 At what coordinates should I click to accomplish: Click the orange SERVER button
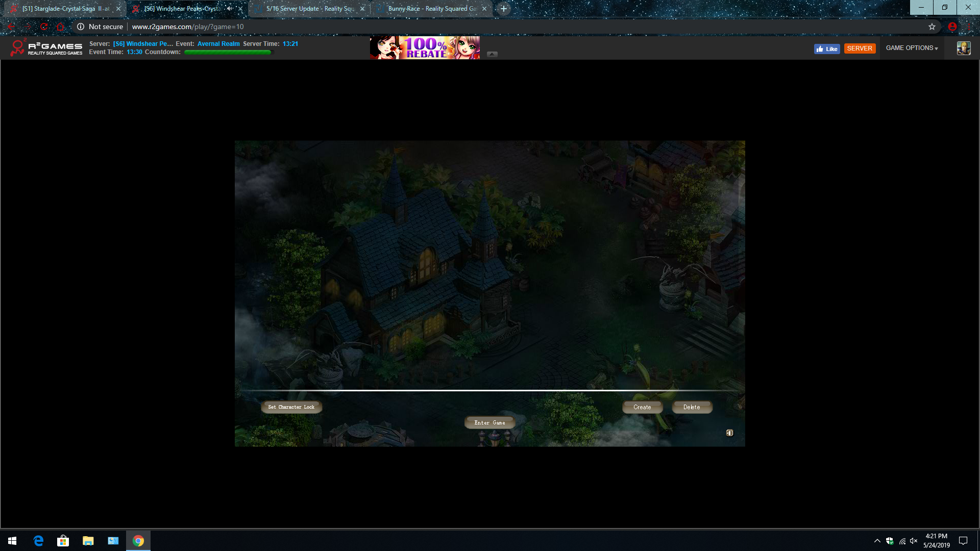pyautogui.click(x=860, y=48)
